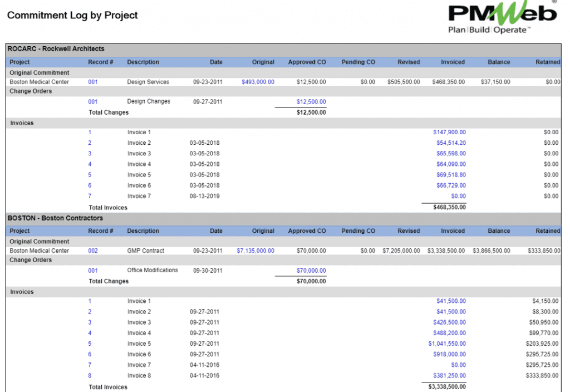Click the Approved CO column header in Boston table
570x392 pixels.
point(307,231)
